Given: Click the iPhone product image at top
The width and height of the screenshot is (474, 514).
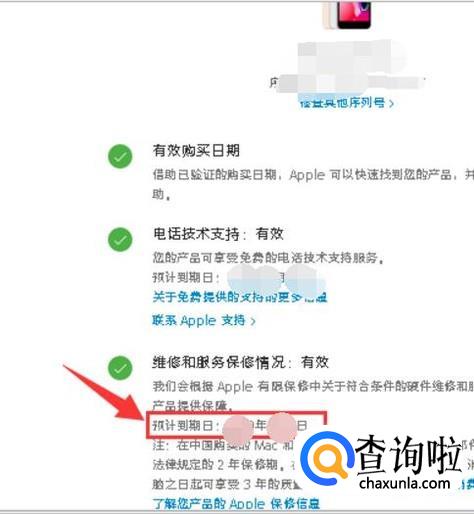Looking at the screenshot, I should click(x=347, y=15).
